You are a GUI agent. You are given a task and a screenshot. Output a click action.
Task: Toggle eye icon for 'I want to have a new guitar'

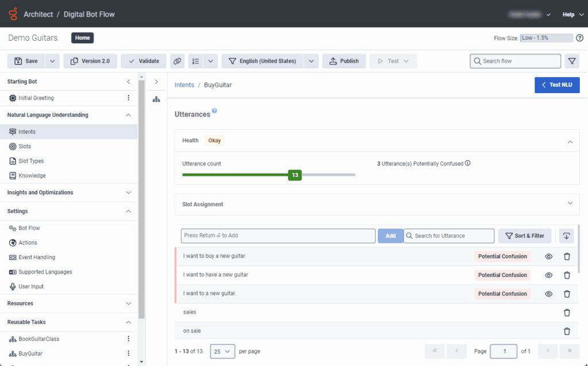(x=548, y=275)
